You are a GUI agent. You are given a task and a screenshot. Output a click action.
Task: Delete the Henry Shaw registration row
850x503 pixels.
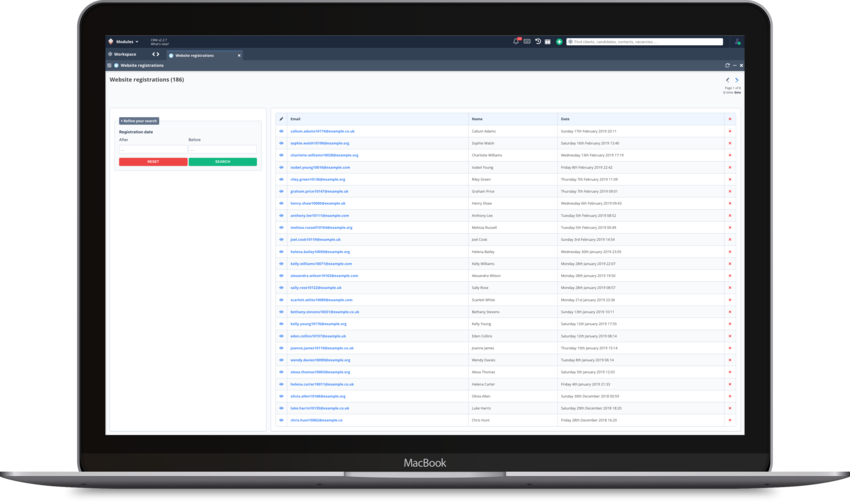click(x=730, y=203)
